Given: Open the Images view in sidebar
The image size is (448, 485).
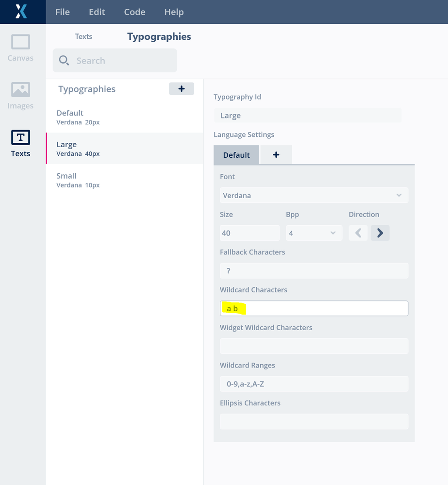Looking at the screenshot, I should coord(20,96).
